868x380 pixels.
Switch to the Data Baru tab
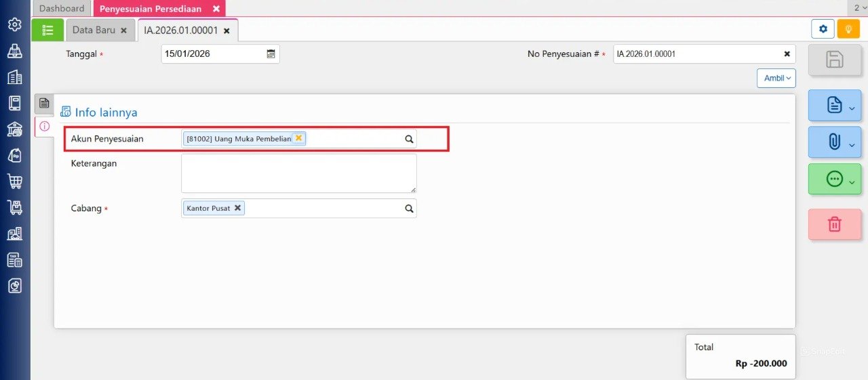[94, 30]
